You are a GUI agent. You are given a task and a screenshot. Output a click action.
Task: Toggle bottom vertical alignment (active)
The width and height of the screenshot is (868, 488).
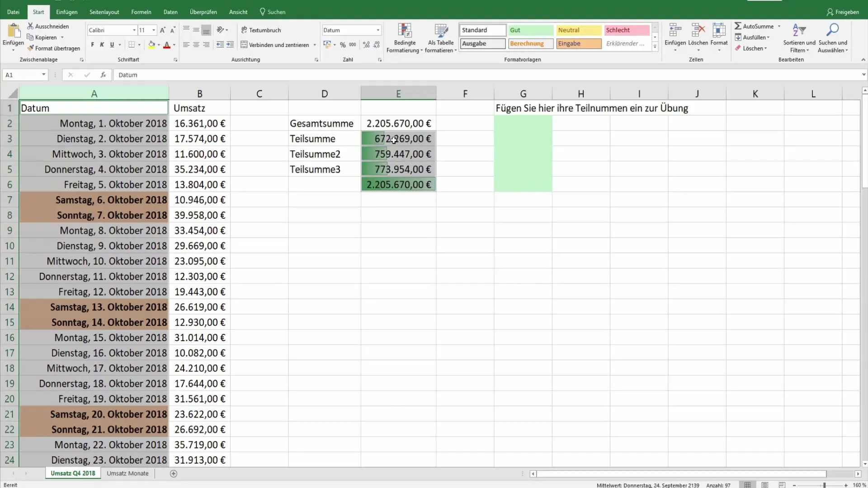[206, 30]
